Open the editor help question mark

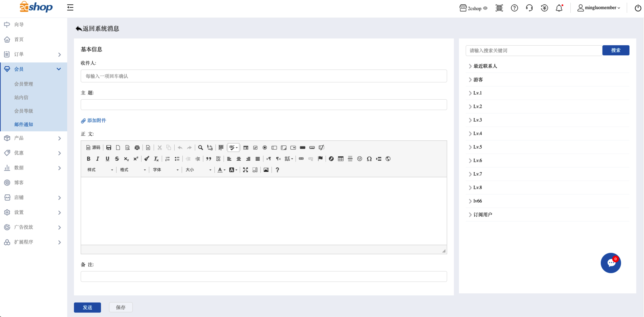tap(277, 170)
